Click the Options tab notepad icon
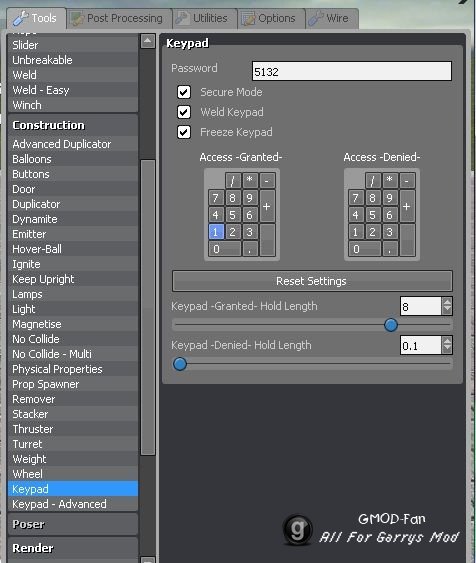This screenshot has height=563, width=476. tap(248, 19)
